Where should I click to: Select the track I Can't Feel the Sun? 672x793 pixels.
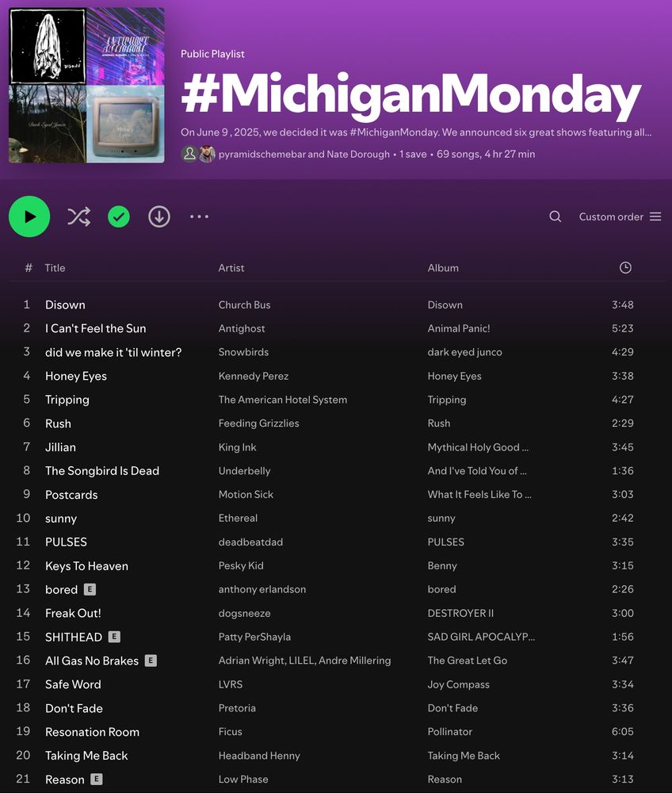(96, 329)
